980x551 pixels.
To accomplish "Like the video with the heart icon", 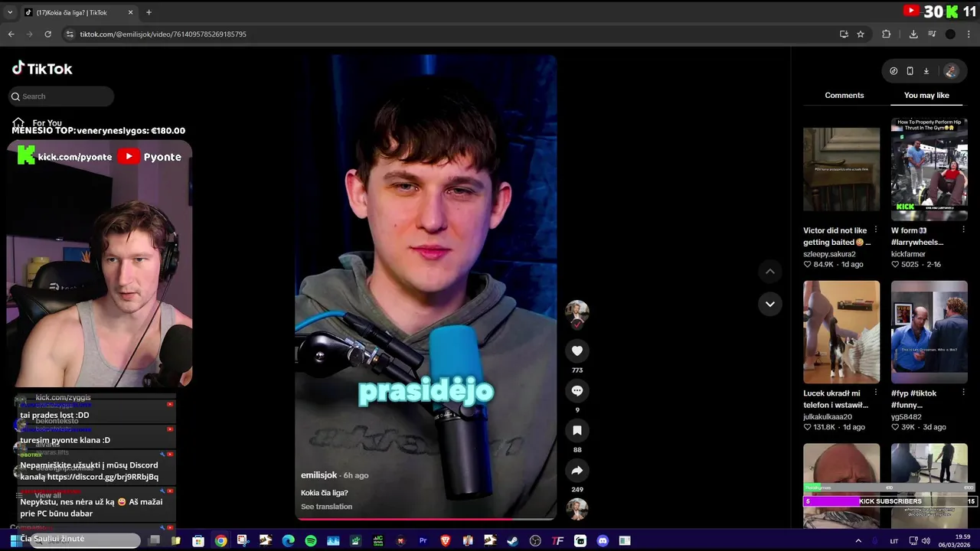I will (x=577, y=350).
